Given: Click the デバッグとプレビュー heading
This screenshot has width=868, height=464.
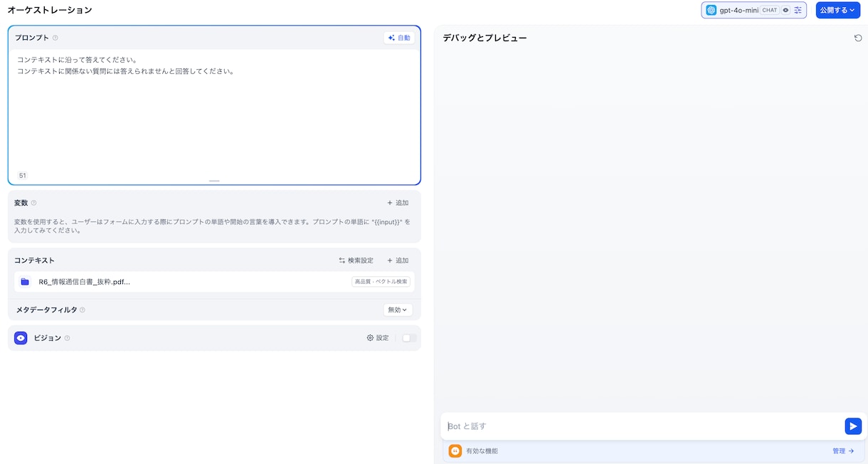Looking at the screenshot, I should 485,38.
